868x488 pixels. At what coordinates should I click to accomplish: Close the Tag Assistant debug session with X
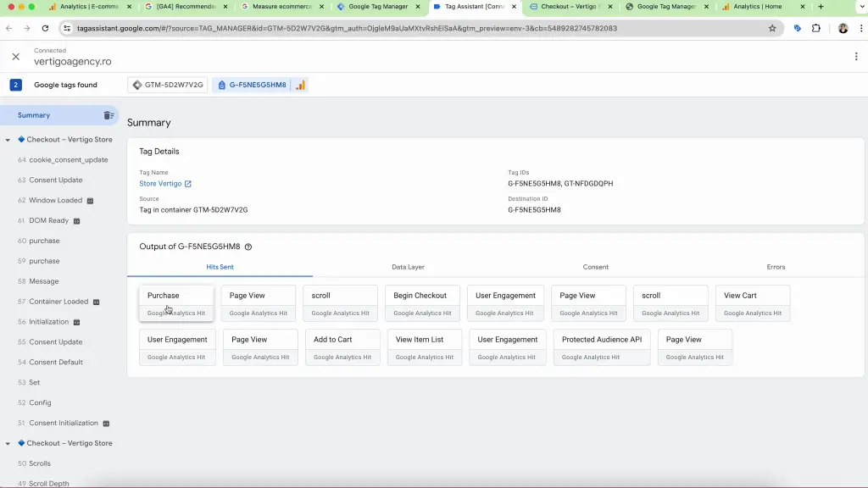(15, 57)
